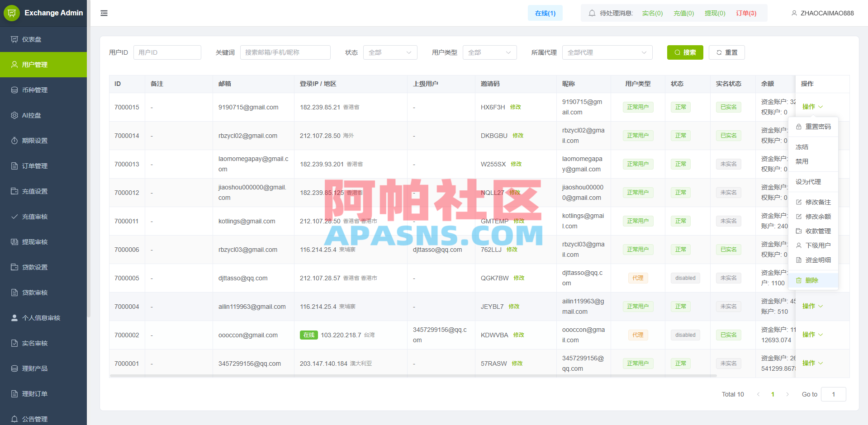Expand 操作 dropdown for user 7000015
The height and width of the screenshot is (425, 868).
[812, 107]
